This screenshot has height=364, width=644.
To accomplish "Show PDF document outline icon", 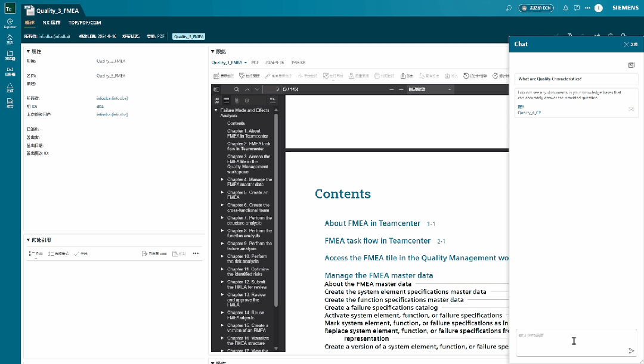I will click(227, 100).
